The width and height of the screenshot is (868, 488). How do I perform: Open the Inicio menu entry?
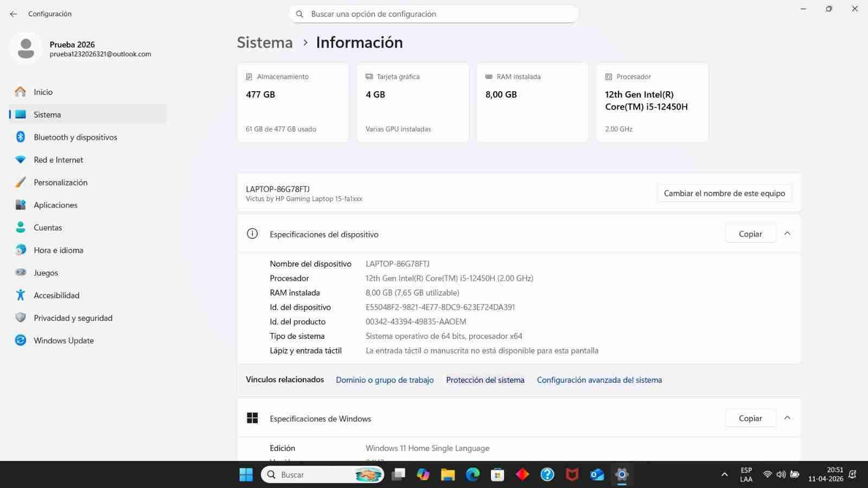coord(43,92)
